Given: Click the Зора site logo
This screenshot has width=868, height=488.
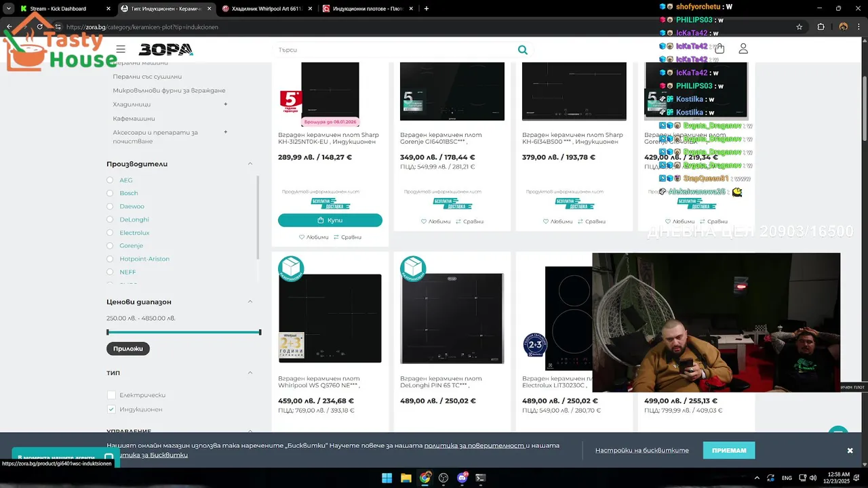Looking at the screenshot, I should 166,49.
